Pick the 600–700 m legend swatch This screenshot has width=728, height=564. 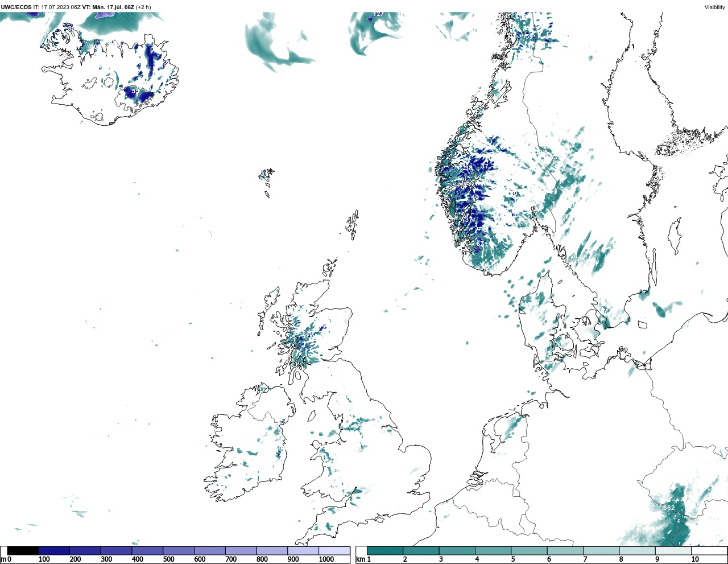point(210,550)
